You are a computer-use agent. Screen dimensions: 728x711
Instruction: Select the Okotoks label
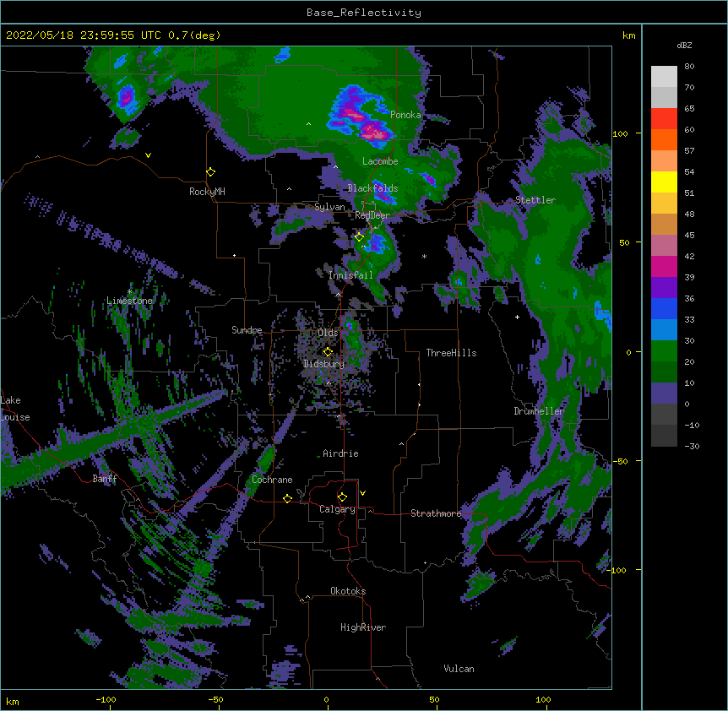pyautogui.click(x=348, y=591)
